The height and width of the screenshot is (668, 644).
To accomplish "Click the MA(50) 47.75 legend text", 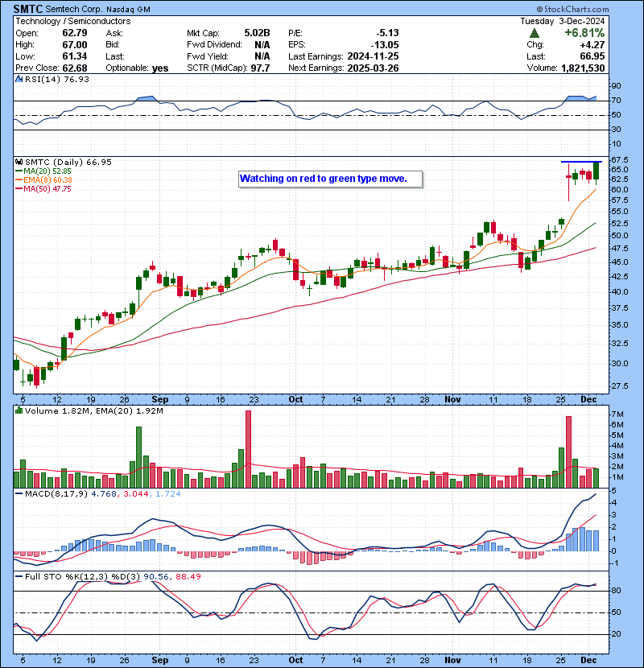I will click(47, 188).
